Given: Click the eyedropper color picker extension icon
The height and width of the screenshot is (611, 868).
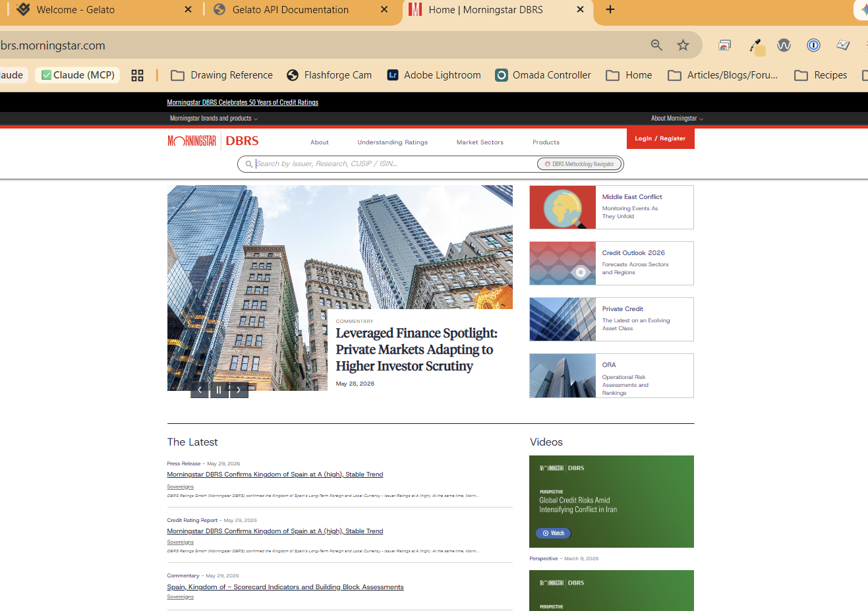Looking at the screenshot, I should click(x=756, y=45).
